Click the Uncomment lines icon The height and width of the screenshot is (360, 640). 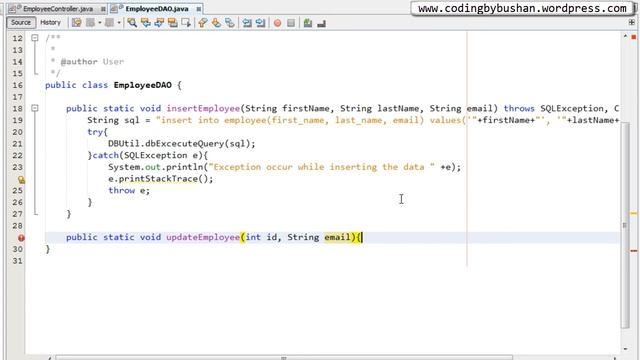321,23
